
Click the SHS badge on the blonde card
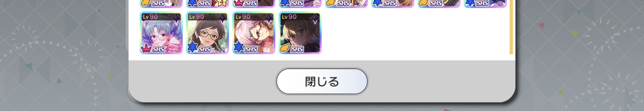(297, 49)
